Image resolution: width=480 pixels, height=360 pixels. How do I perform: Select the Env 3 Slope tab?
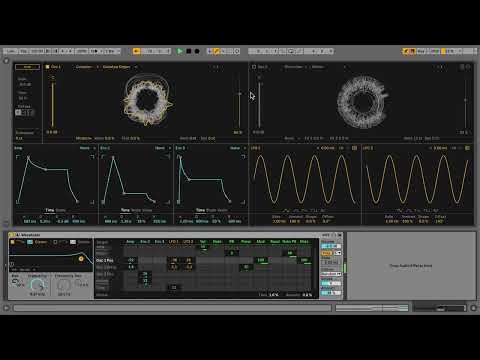(211, 210)
